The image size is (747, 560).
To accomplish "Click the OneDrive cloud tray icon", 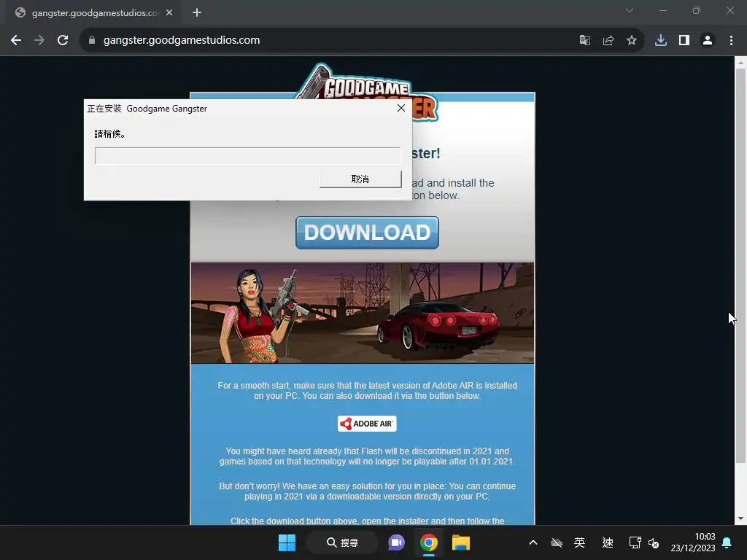I will 556,542.
